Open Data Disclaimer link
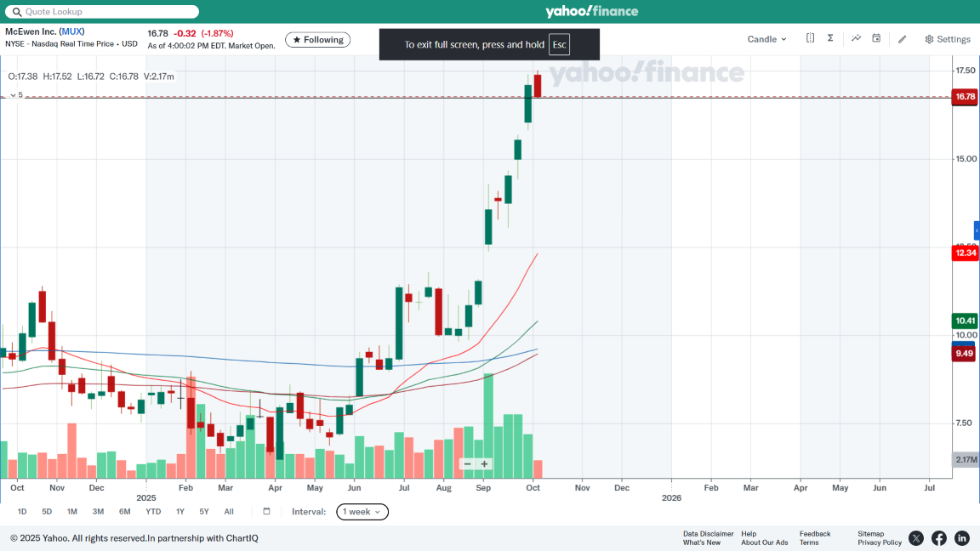 coord(708,533)
